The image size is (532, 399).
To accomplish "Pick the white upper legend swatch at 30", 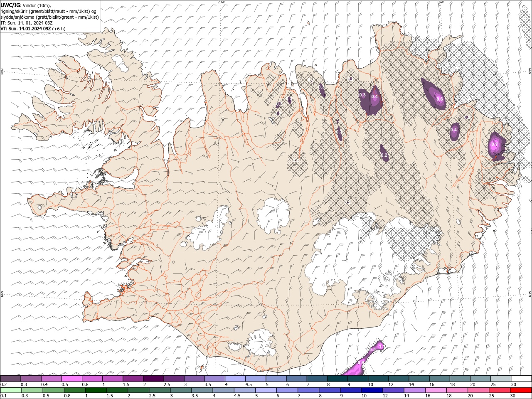I will coord(521,379).
